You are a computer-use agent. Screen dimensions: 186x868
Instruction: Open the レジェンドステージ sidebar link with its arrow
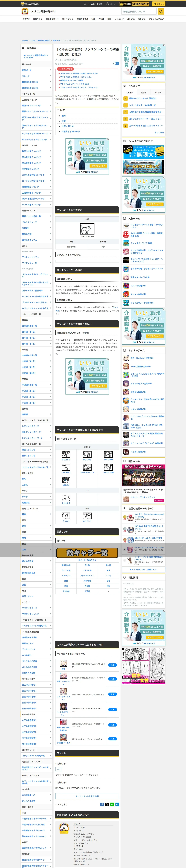37,426
